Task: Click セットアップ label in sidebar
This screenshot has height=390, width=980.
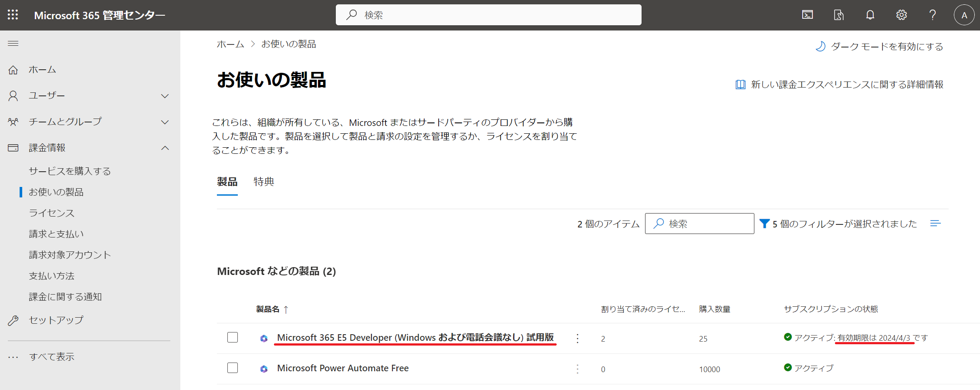Action: [x=56, y=320]
